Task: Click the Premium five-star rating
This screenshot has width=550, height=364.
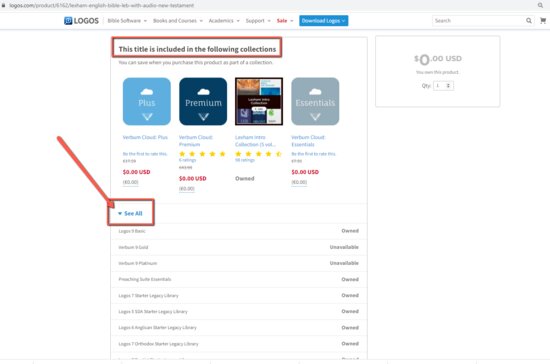Action: 202,154
